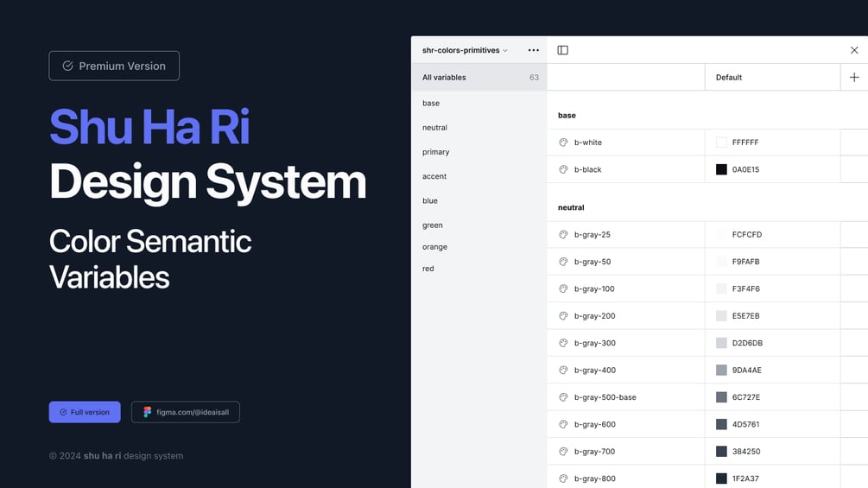Select the blue group in sidebar
Screen dimensions: 868x488
(x=429, y=201)
